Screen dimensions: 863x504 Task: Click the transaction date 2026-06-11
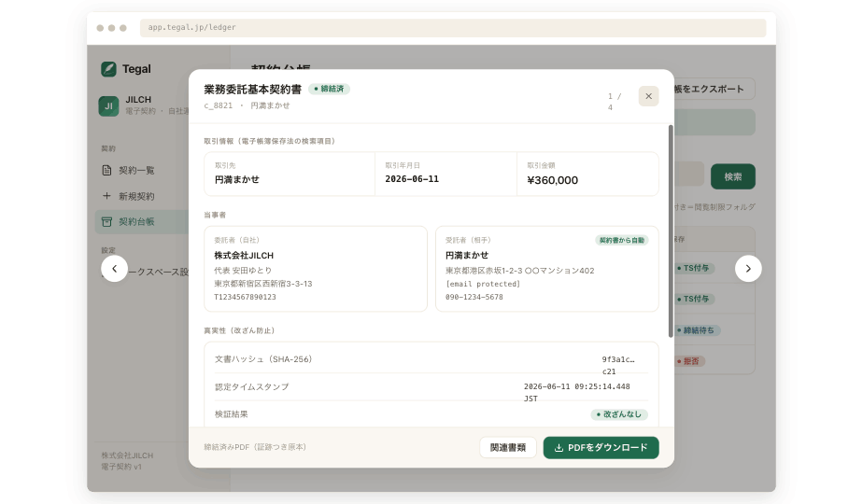[x=412, y=179]
